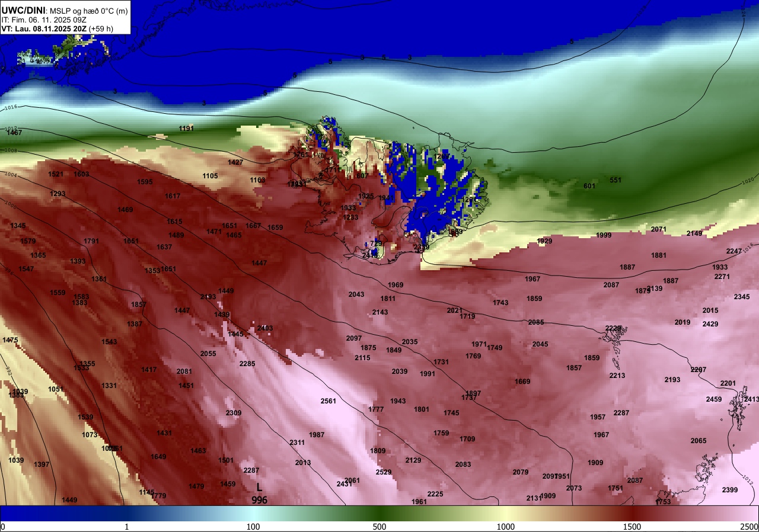Click the 1669 height value
Image resolution: width=759 pixels, height=532 pixels.
[x=522, y=382]
